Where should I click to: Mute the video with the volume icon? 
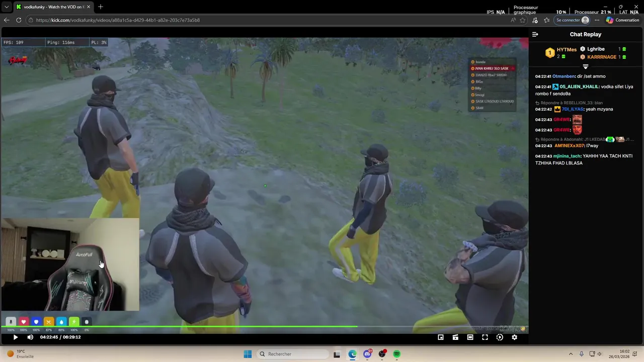[x=30, y=337]
